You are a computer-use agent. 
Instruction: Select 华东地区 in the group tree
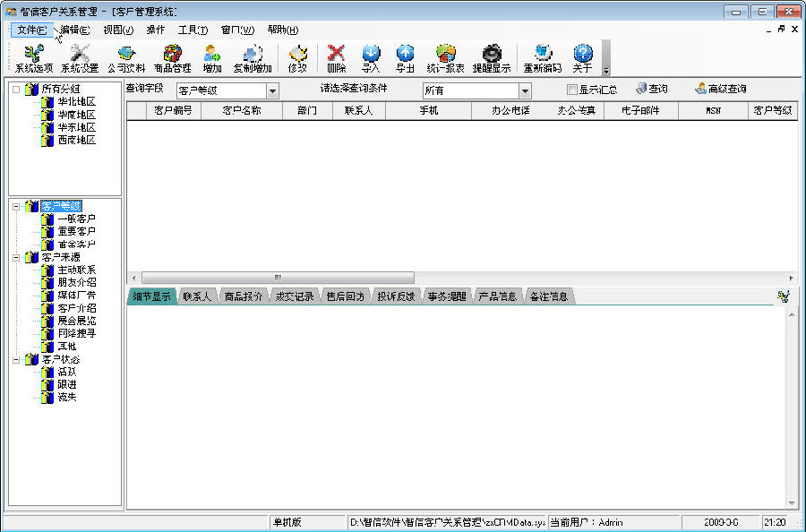[x=77, y=127]
